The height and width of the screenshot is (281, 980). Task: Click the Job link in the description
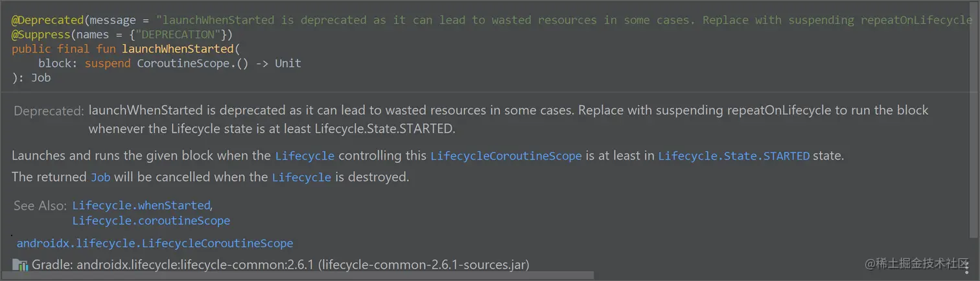pyautogui.click(x=100, y=177)
